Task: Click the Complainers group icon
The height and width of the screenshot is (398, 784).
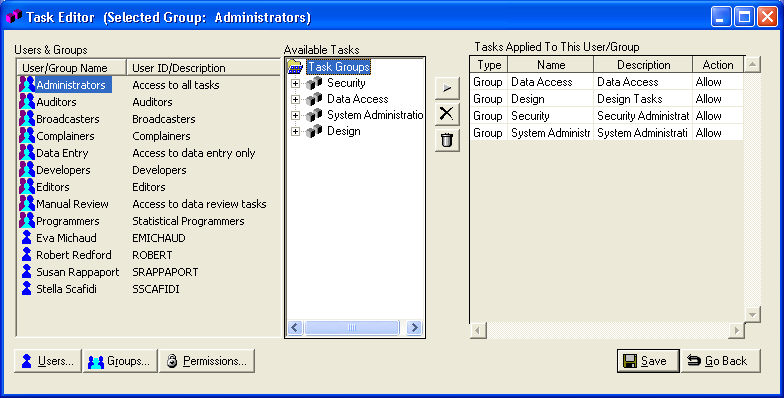Action: [x=27, y=136]
